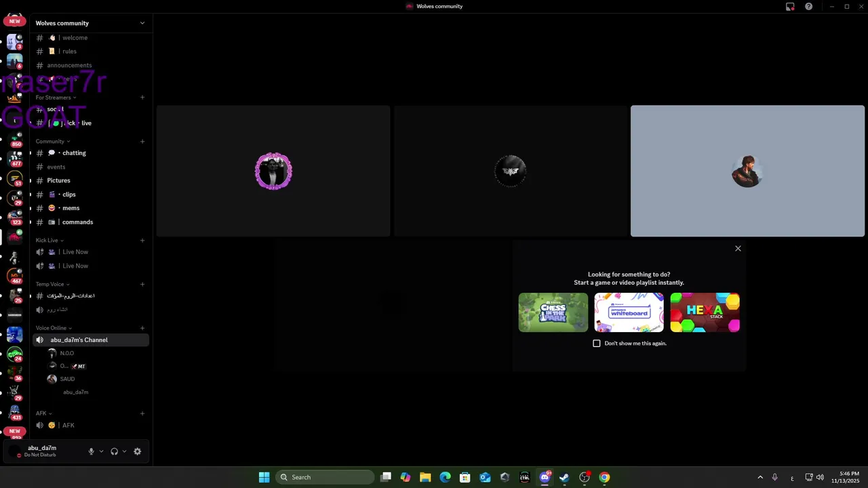
Task: Deafen audio with the headphones icon
Action: pos(114,451)
